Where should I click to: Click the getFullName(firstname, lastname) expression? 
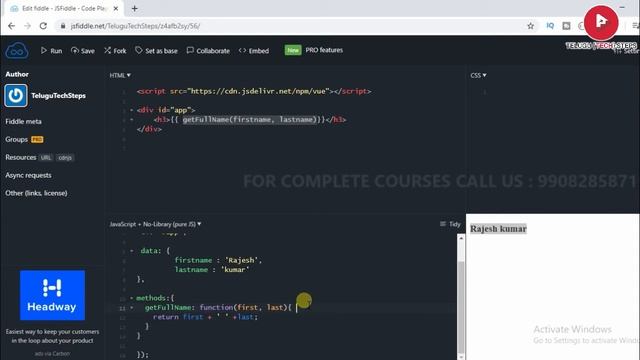(x=249, y=120)
